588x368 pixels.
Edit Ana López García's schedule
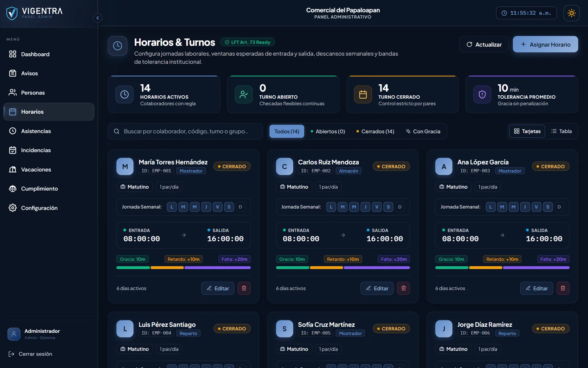[x=537, y=289]
